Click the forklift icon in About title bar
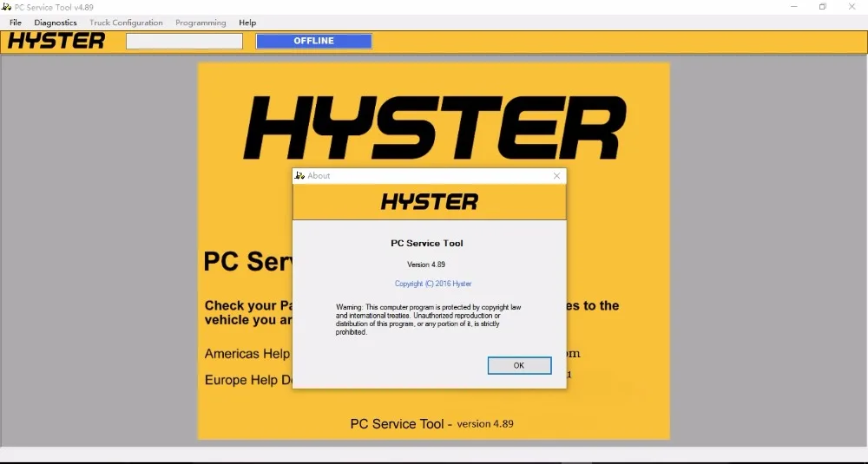 click(299, 175)
